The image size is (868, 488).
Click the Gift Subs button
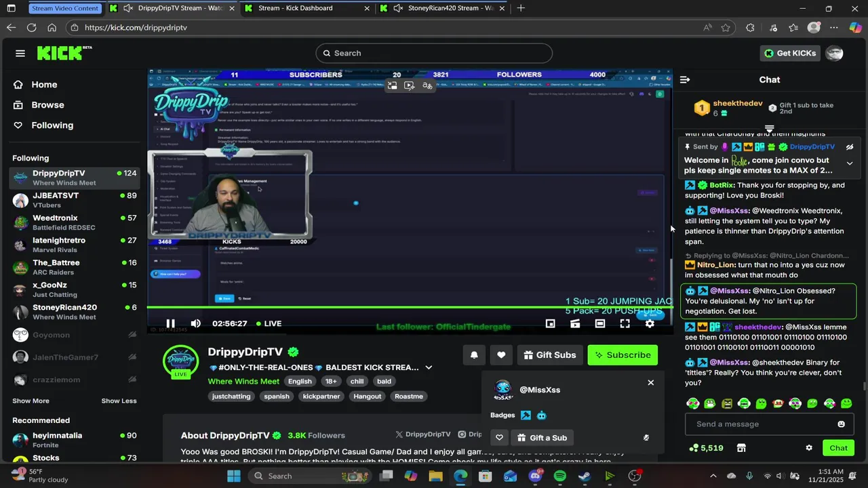coord(550,354)
